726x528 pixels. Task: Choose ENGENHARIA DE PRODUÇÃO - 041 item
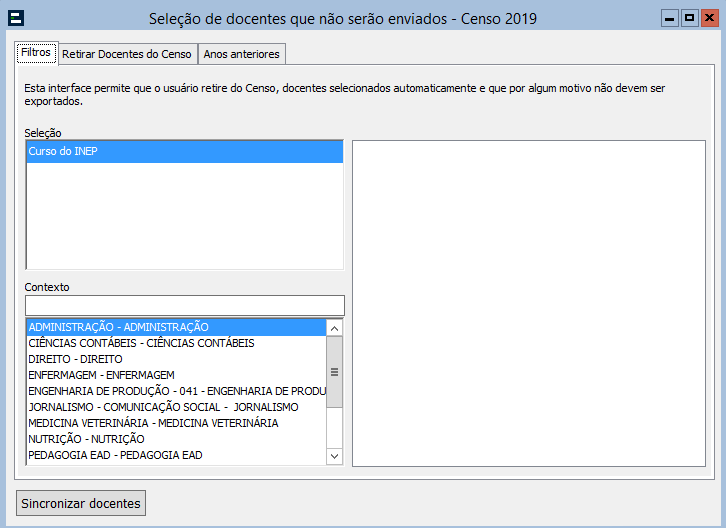click(x=176, y=391)
